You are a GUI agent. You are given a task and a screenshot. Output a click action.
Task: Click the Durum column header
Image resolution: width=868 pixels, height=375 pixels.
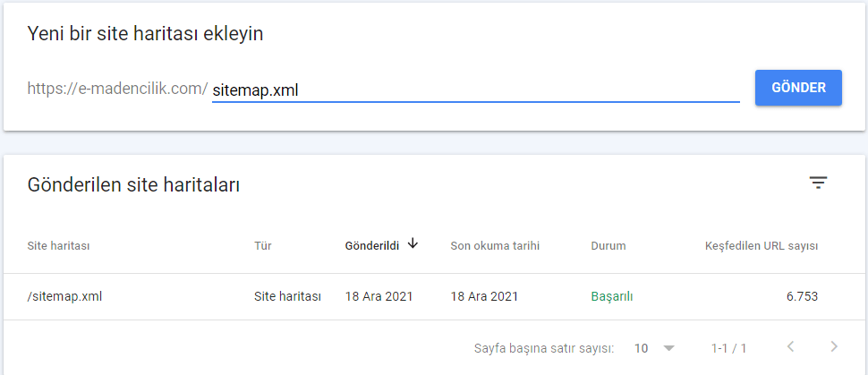(x=608, y=246)
